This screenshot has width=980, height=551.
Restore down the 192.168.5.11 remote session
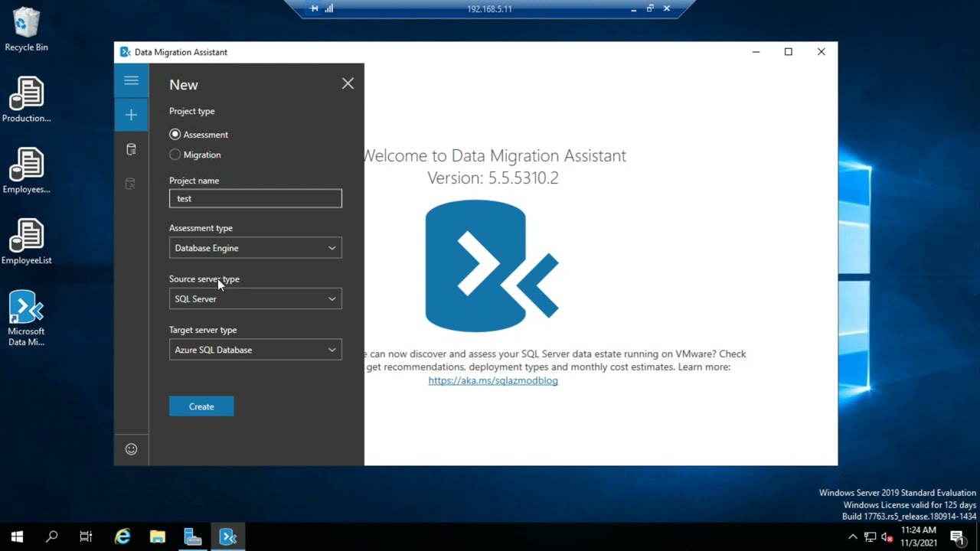pos(650,8)
